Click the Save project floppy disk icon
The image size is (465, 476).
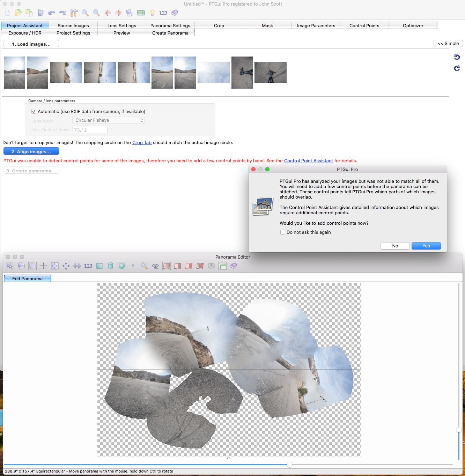(x=40, y=13)
